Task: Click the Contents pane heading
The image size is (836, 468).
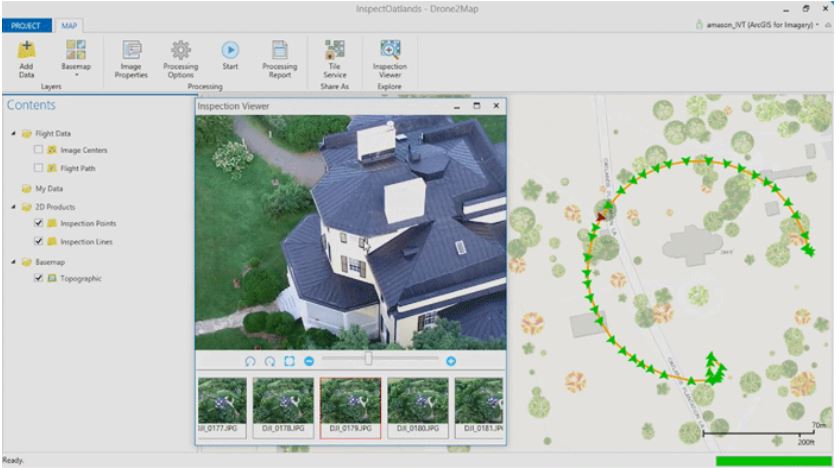Action: click(31, 105)
